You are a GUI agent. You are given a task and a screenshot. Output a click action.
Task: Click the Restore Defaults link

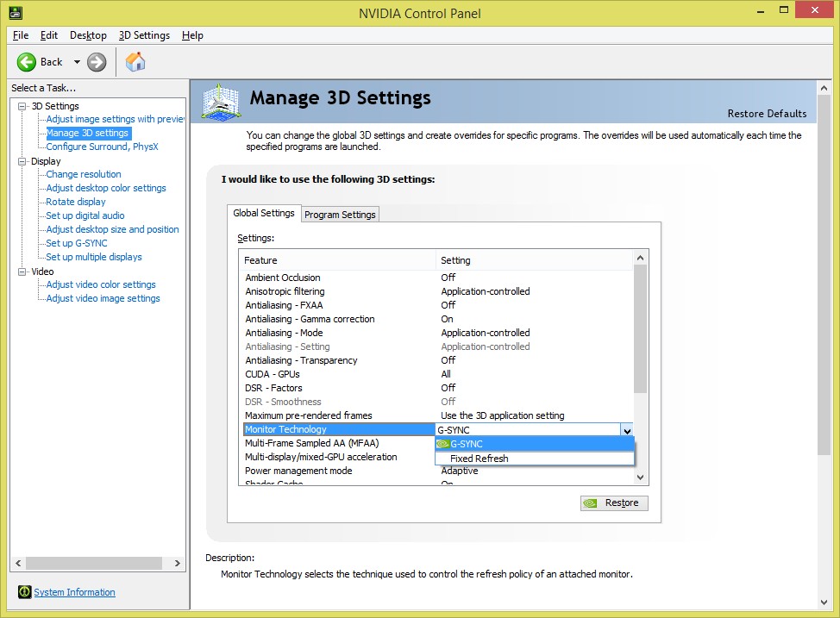tap(767, 114)
